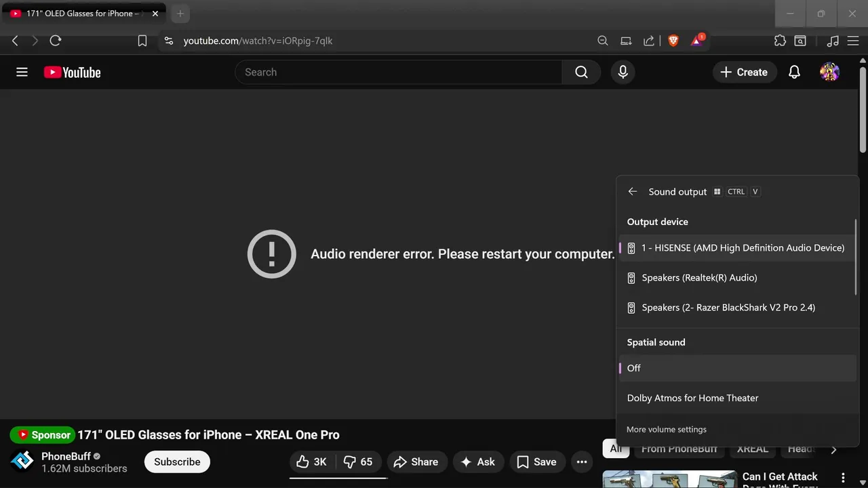This screenshot has width=868, height=488.
Task: Bookmark this page icon
Action: coord(142,41)
